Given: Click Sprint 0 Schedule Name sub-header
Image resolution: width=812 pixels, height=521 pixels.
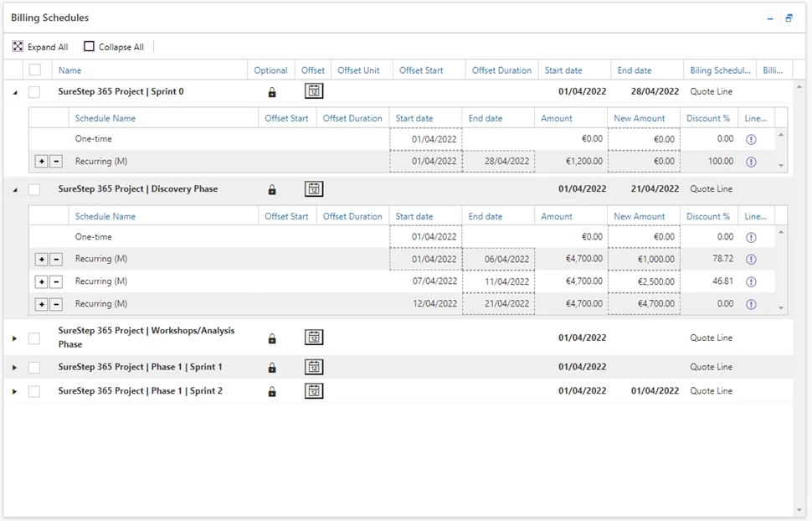Looking at the screenshot, I should click(x=163, y=118).
